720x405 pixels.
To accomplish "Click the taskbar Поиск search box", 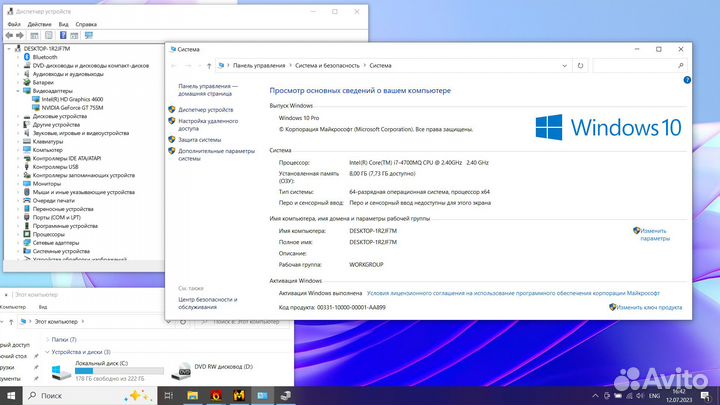I will coord(90,395).
